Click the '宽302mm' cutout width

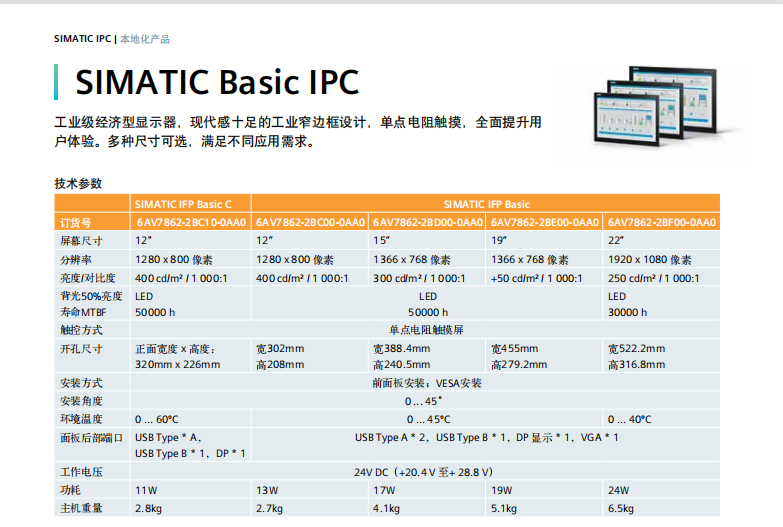[x=280, y=349]
